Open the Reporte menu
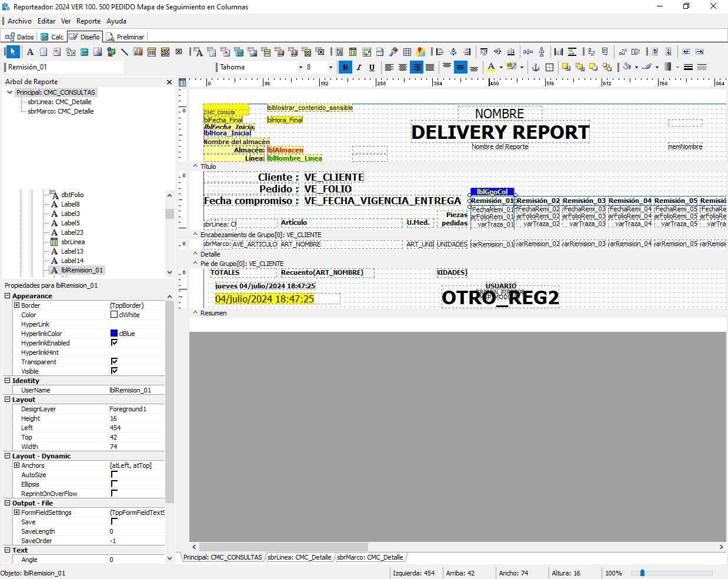 [x=88, y=21]
